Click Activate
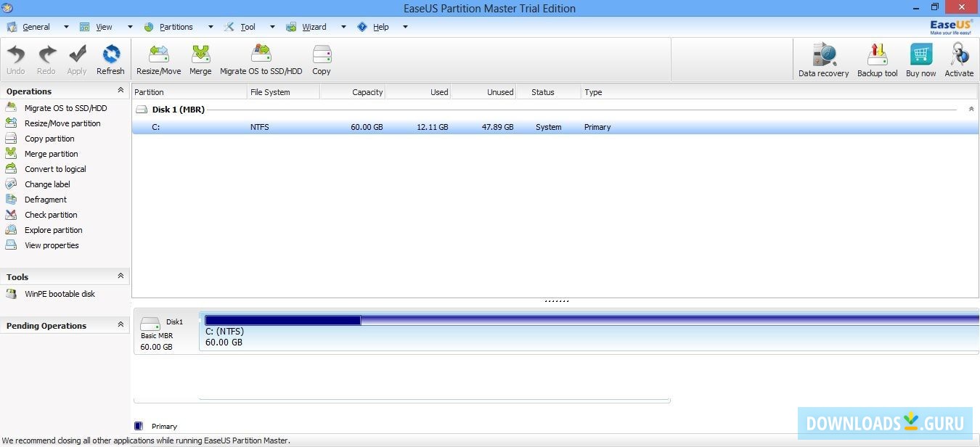This screenshot has width=980, height=447. [x=959, y=59]
